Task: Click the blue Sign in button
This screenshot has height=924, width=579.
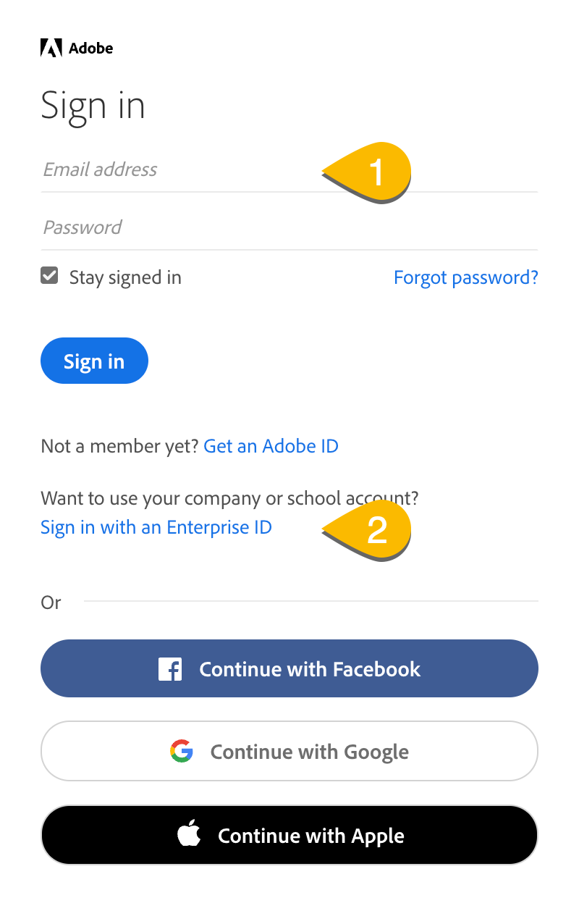Action: click(94, 361)
